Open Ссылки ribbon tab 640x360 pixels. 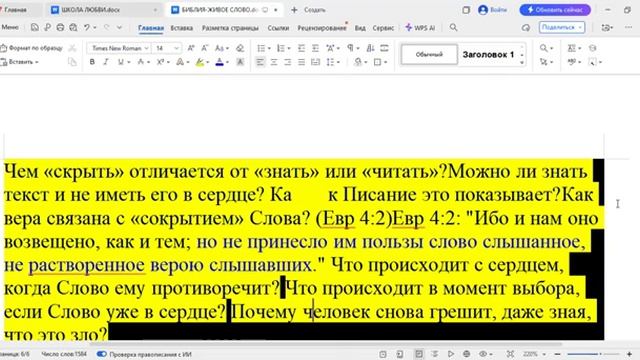(x=278, y=28)
